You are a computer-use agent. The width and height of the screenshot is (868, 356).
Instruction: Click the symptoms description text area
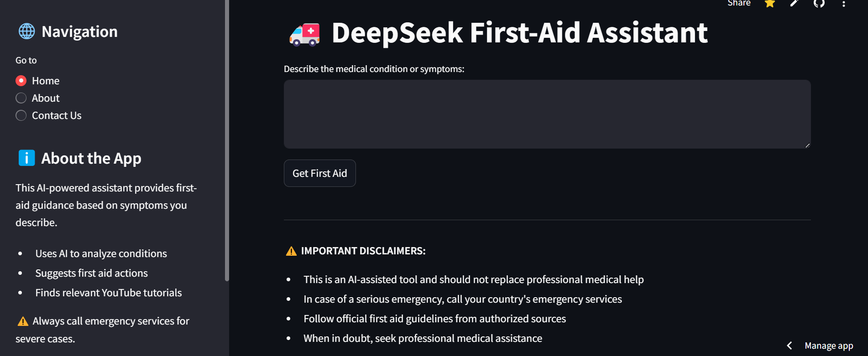pyautogui.click(x=547, y=114)
